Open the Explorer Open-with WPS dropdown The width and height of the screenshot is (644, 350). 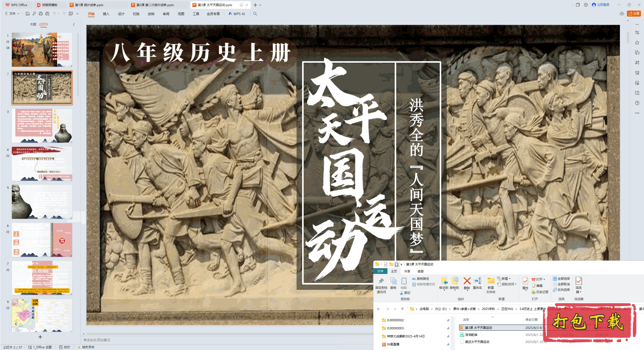(538, 279)
